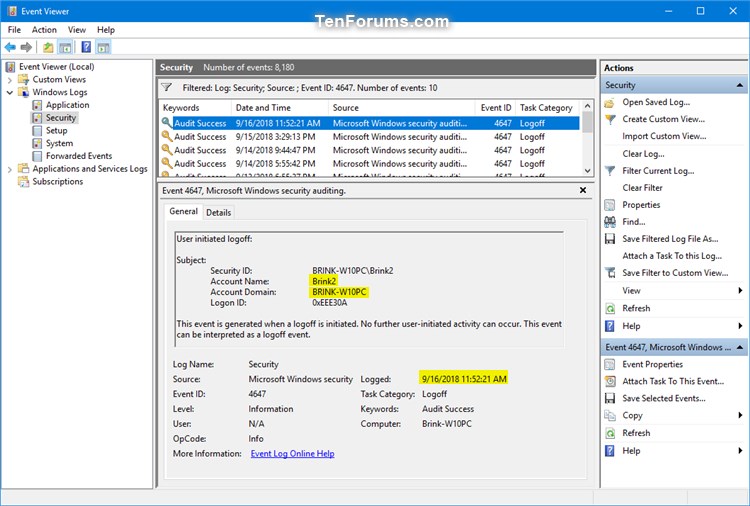Open the Help submenu arrow under Security actions
The image size is (750, 506).
pyautogui.click(x=740, y=326)
